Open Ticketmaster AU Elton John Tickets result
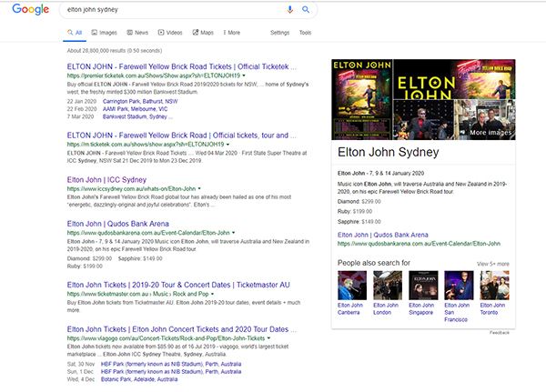 click(178, 285)
